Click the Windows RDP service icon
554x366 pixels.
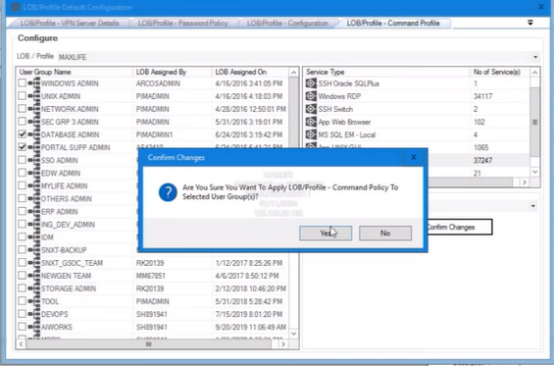pos(311,96)
